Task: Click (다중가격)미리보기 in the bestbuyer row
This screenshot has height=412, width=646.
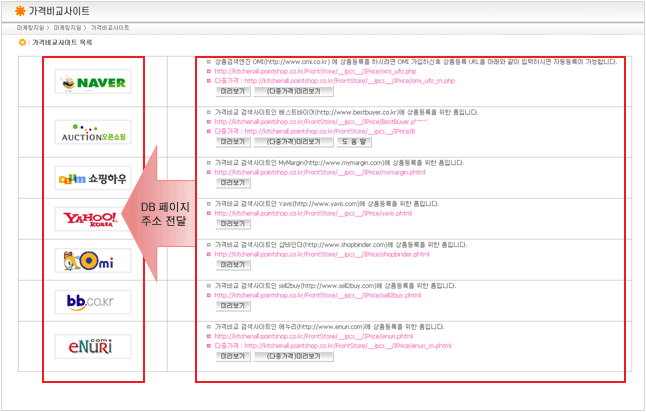Action: pos(293,142)
